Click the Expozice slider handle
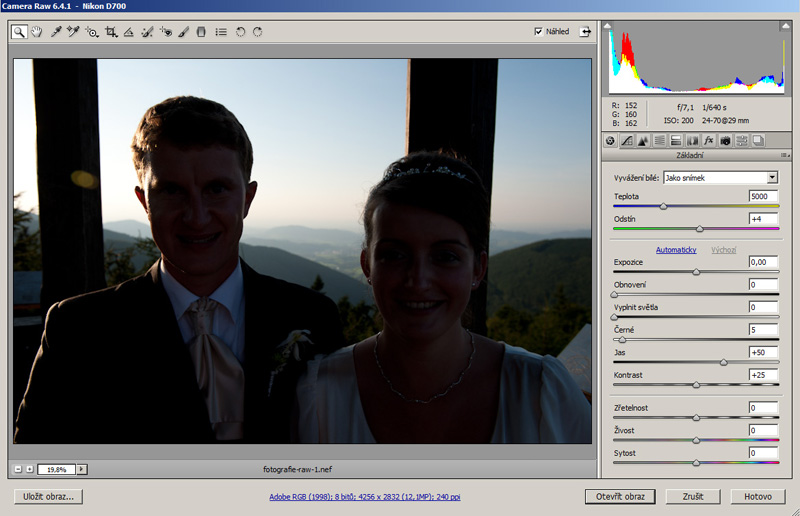Screen dimensions: 800x516 click(x=696, y=272)
